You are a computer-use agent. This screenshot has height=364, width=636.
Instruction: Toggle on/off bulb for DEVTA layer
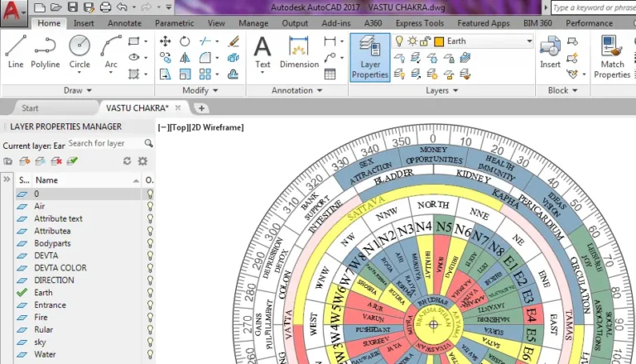pyautogui.click(x=150, y=256)
